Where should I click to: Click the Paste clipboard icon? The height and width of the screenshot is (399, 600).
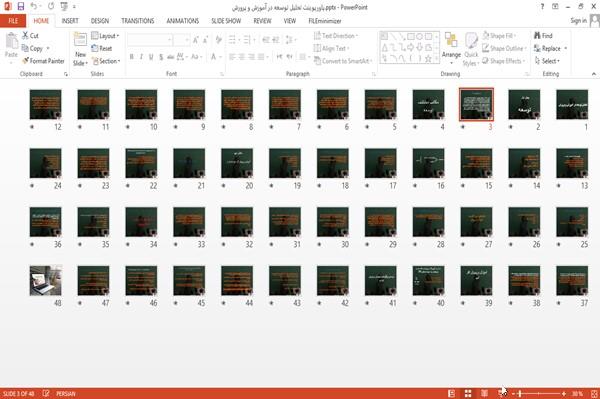point(11,41)
